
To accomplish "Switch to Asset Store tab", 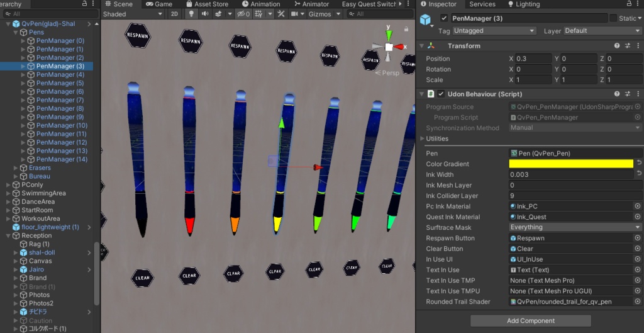I will (x=207, y=4).
